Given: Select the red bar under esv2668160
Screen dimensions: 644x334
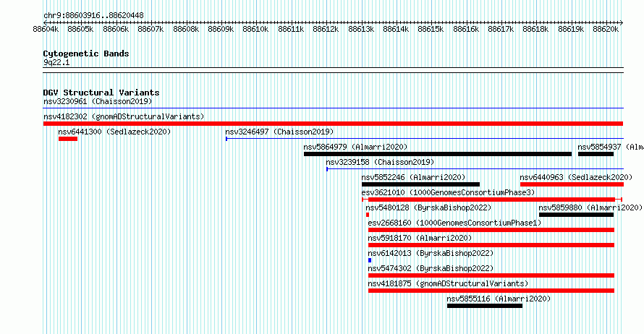Looking at the screenshot, I should 491,230.
